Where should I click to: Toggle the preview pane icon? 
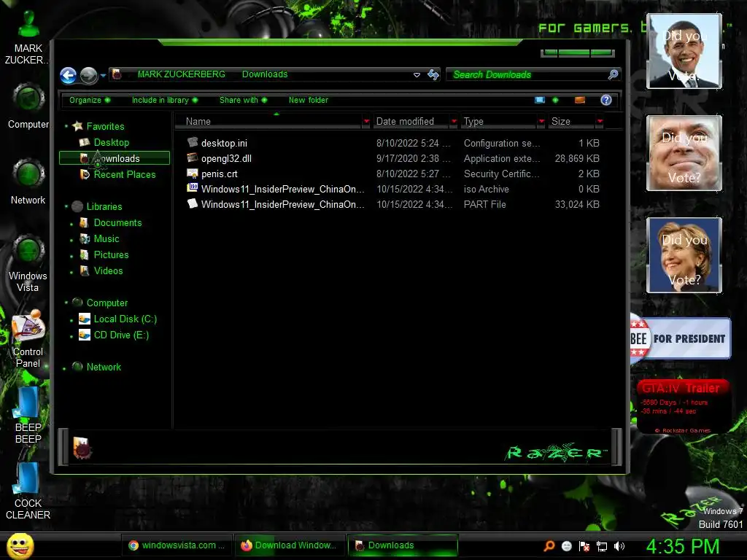pos(580,100)
